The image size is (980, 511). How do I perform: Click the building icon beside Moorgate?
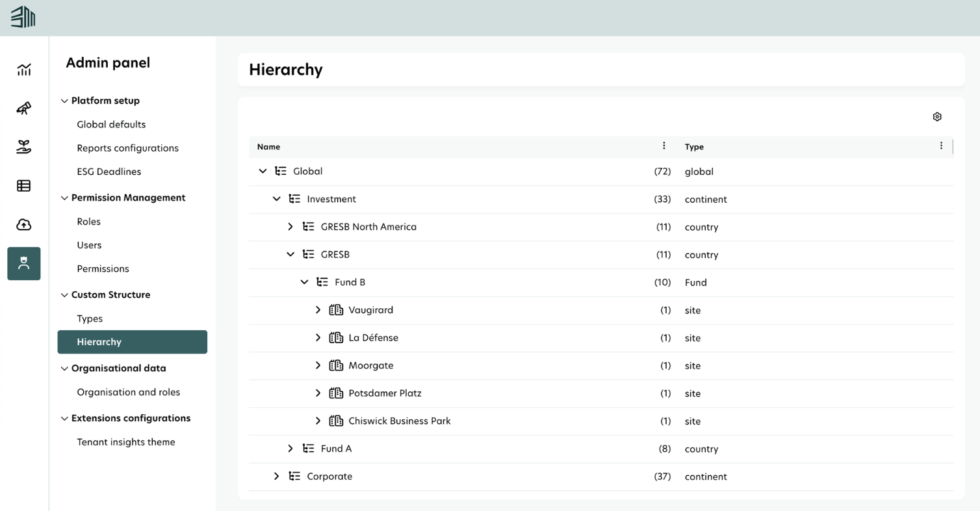[336, 365]
